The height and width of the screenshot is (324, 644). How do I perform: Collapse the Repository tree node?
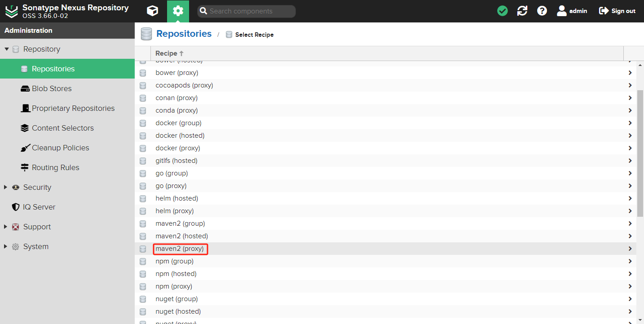[x=6, y=49]
